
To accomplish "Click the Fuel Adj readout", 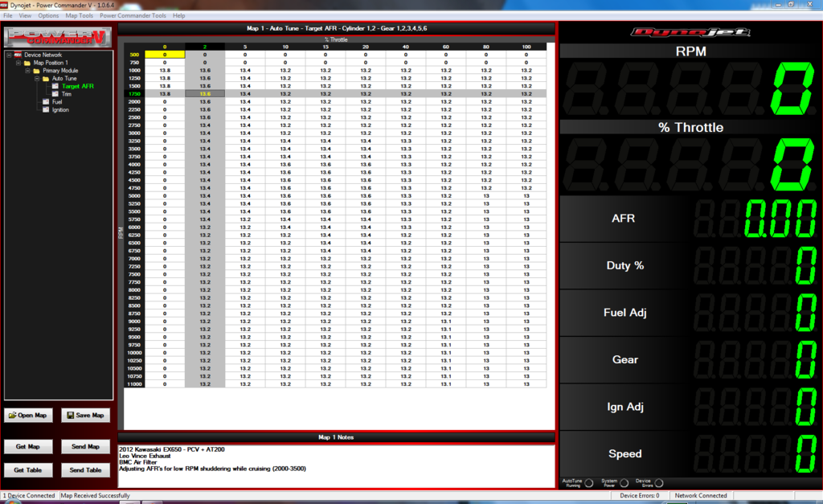I will click(755, 313).
